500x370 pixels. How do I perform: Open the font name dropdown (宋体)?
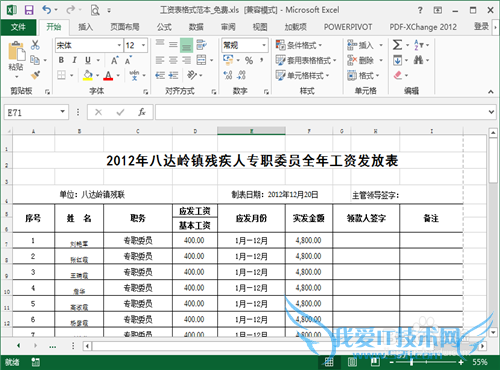click(x=119, y=45)
